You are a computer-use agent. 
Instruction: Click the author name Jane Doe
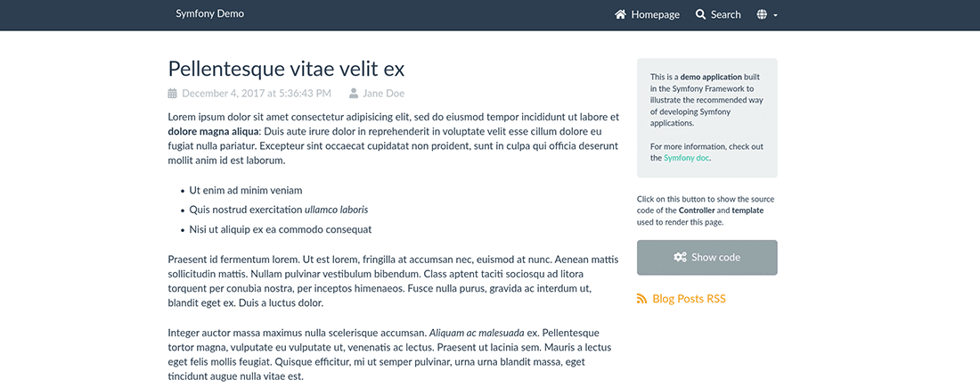click(x=383, y=93)
